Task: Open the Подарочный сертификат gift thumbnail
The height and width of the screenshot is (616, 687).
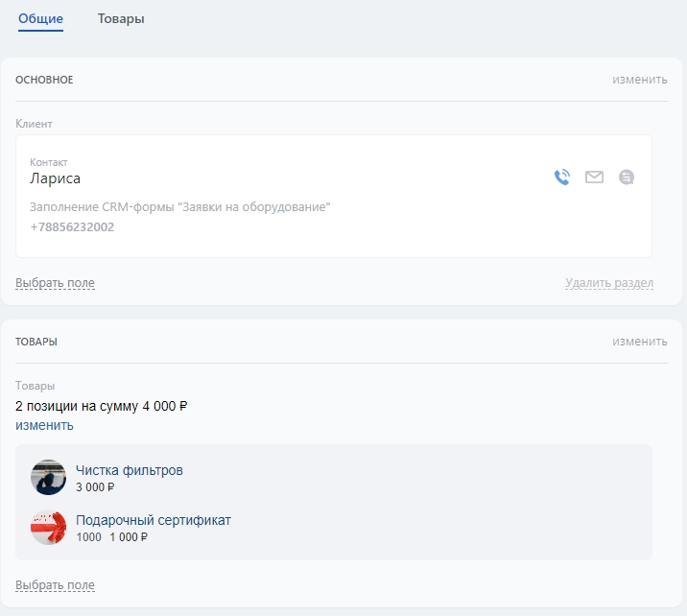Action: click(x=48, y=527)
